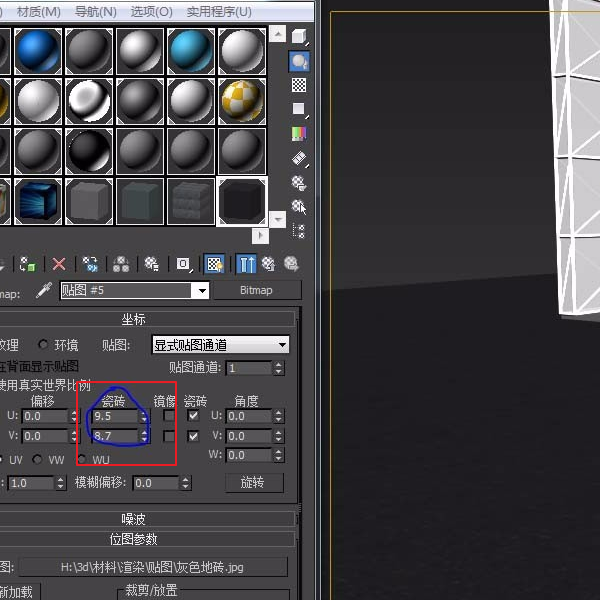Enable the U 镜像 mirror checkbox

(x=169, y=416)
